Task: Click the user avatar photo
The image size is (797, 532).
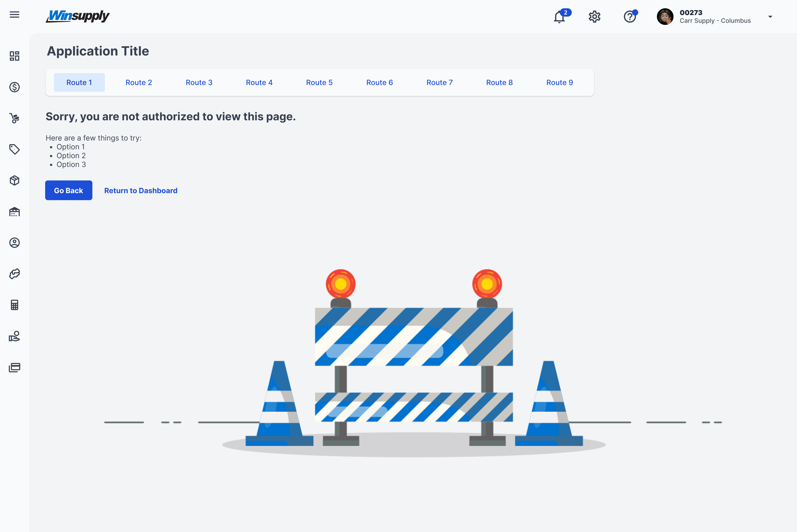Action: pos(665,17)
